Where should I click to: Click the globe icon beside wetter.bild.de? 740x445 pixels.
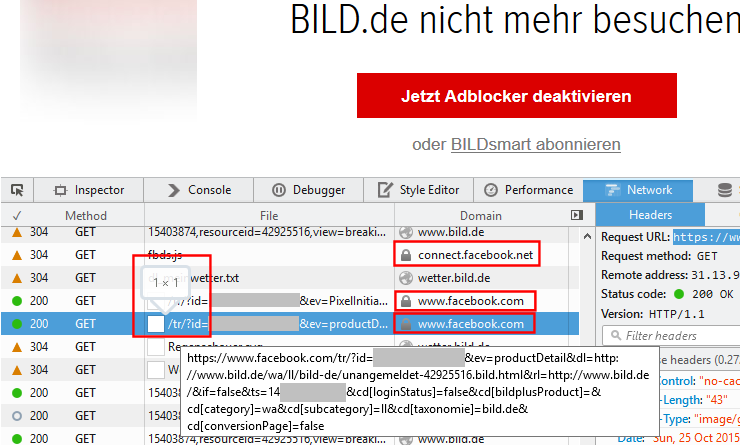pyautogui.click(x=406, y=278)
